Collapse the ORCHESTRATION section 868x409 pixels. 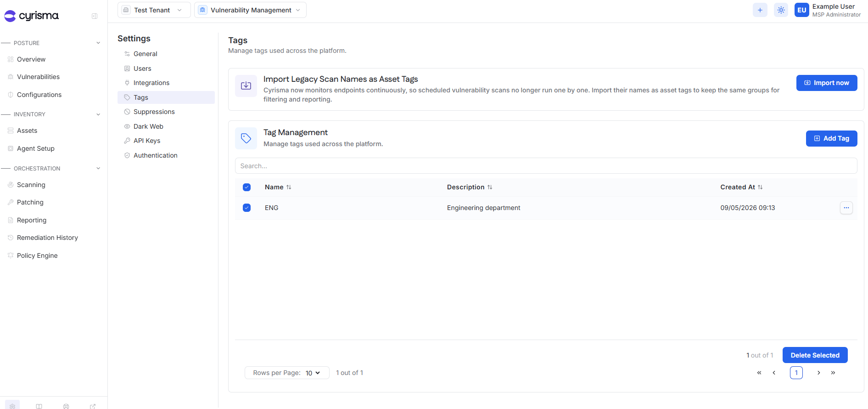pos(98,168)
